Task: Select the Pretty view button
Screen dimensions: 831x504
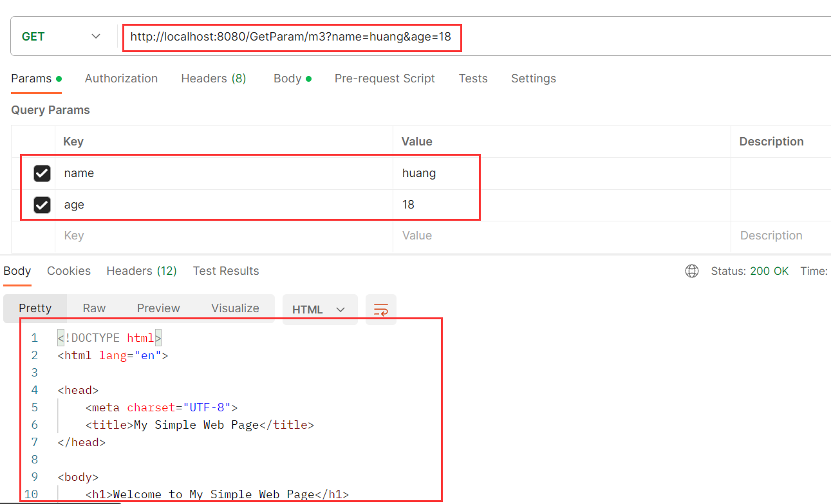Action: 35,308
